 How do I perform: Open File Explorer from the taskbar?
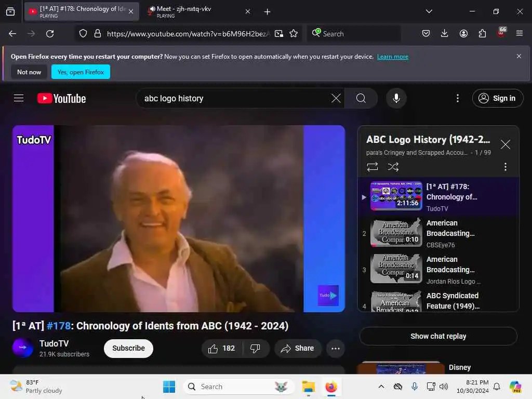pyautogui.click(x=309, y=387)
